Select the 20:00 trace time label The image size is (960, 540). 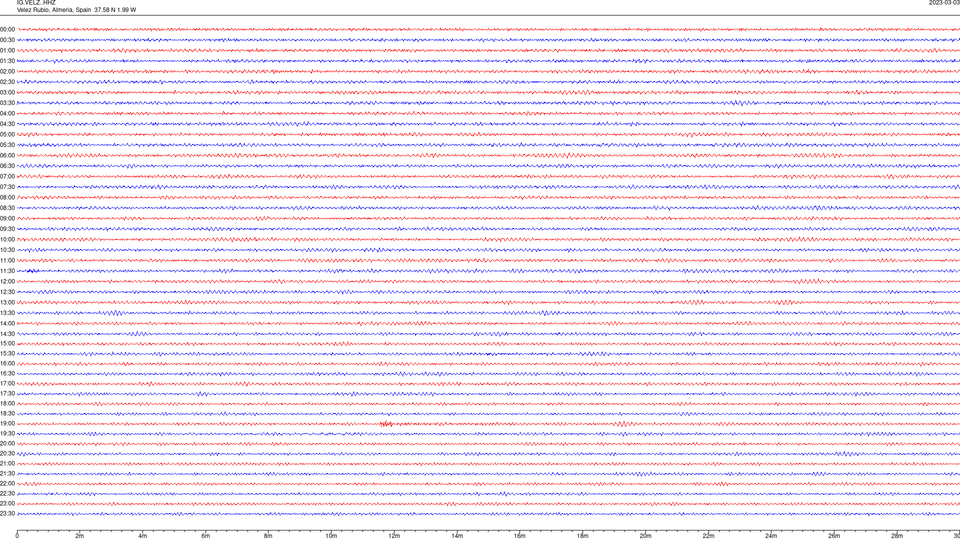pyautogui.click(x=7, y=443)
